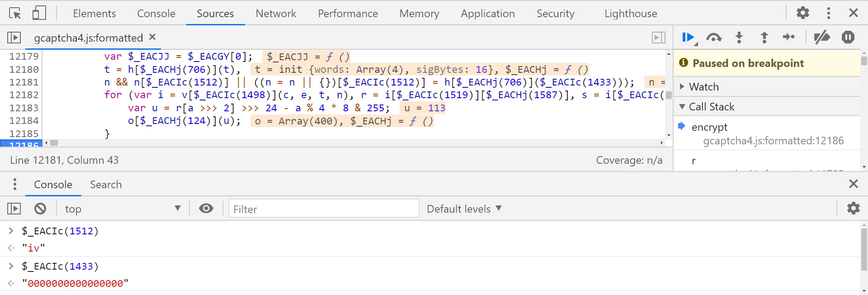The height and width of the screenshot is (295, 868).
Task: Clear the console with the ban icon
Action: 40,209
